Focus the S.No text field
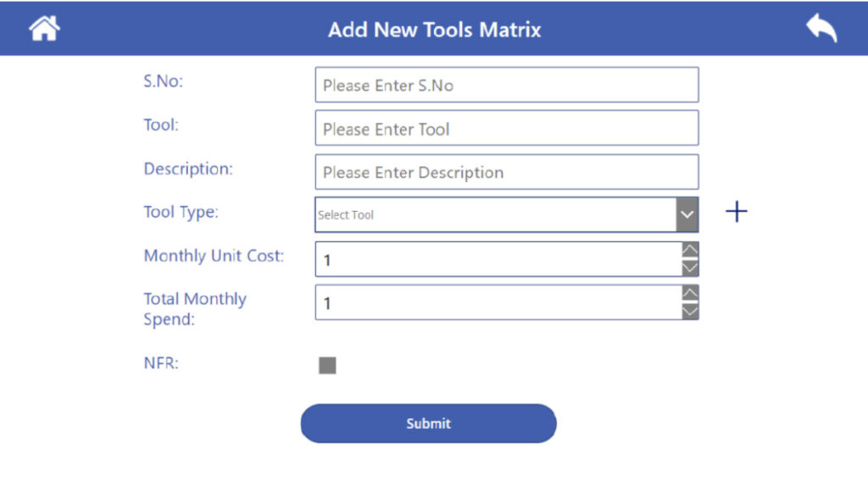The width and height of the screenshot is (868, 477). (506, 86)
